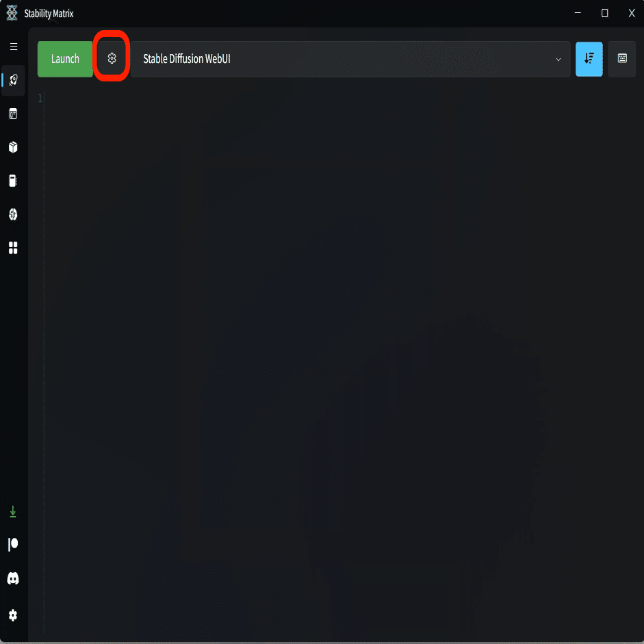Toggle the keyboard console input button
The image size is (644, 644).
pos(622,59)
